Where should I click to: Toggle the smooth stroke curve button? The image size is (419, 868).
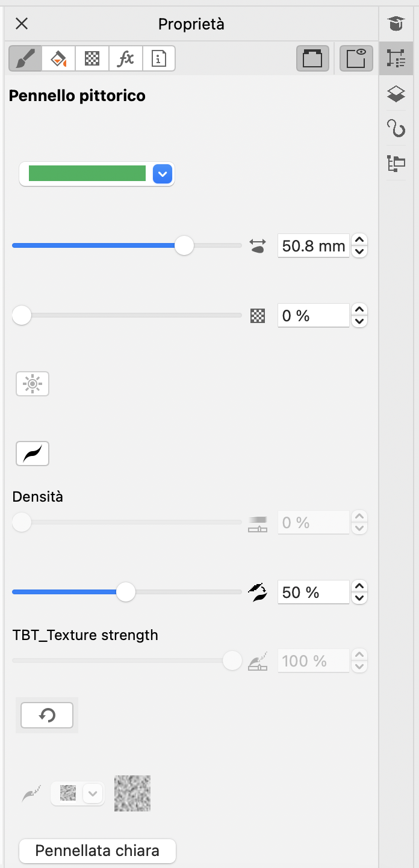(x=33, y=454)
